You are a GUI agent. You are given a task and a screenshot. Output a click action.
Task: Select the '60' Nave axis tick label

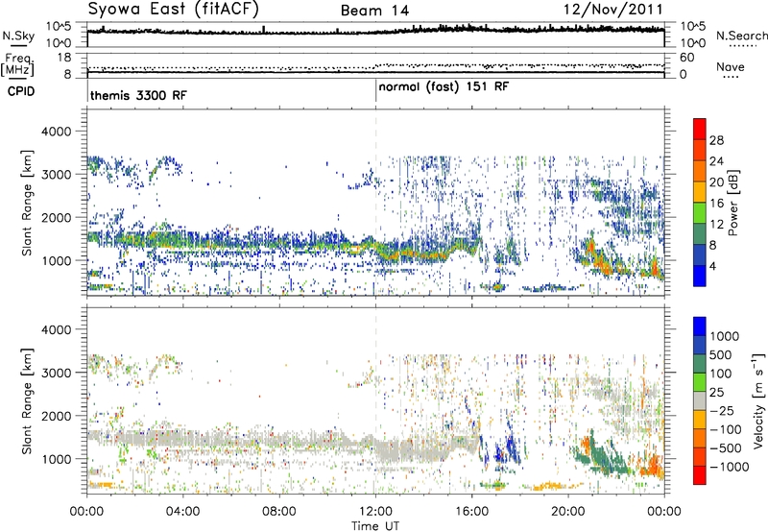click(x=686, y=58)
